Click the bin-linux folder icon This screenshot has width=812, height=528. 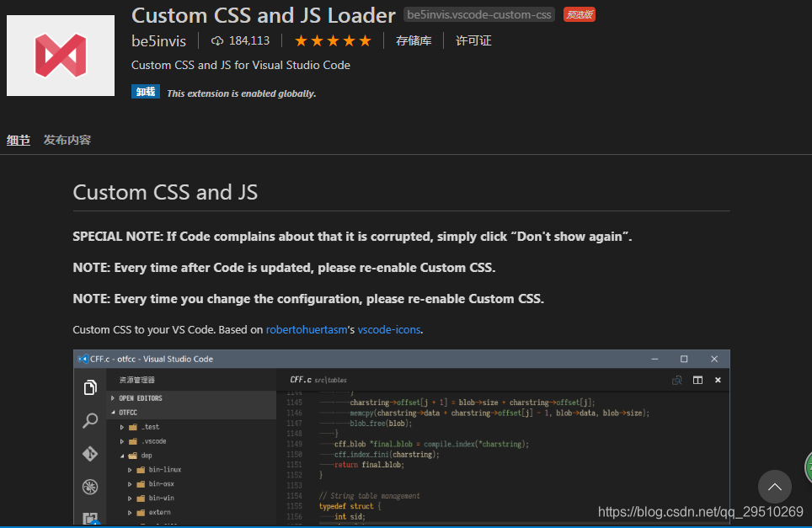tap(141, 470)
